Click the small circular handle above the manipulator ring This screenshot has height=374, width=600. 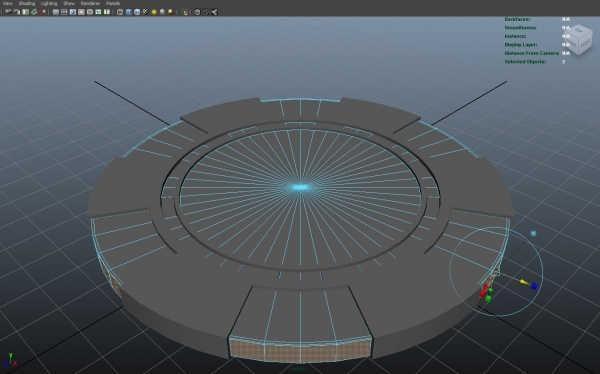[533, 233]
